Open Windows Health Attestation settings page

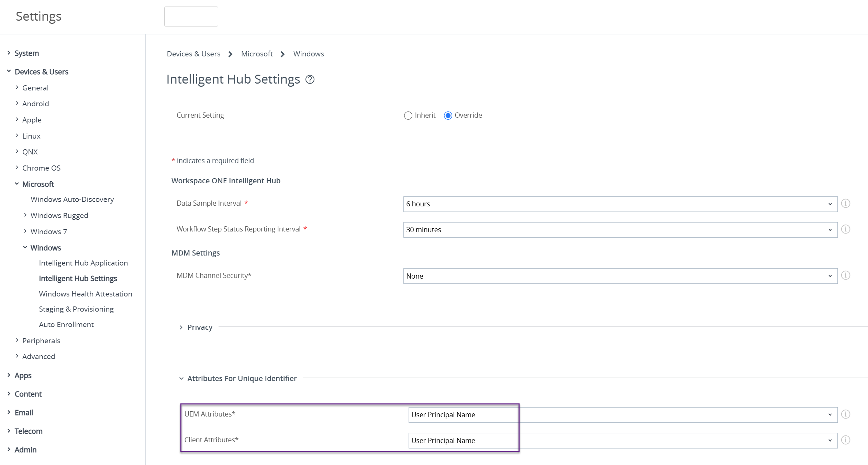[86, 294]
